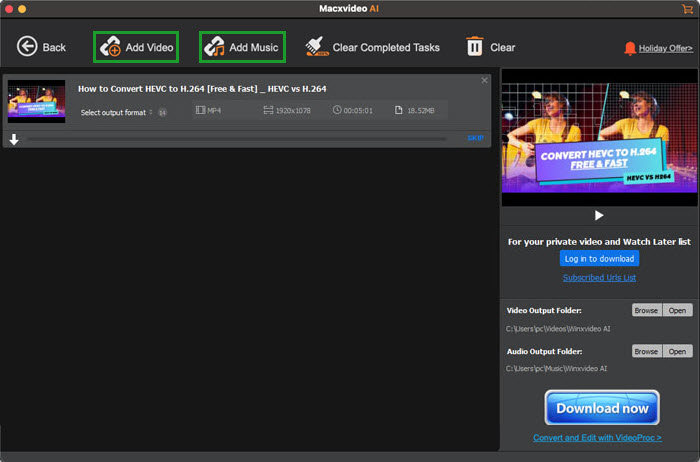Click the Add Music button
Image resolution: width=700 pixels, height=462 pixels.
point(242,47)
